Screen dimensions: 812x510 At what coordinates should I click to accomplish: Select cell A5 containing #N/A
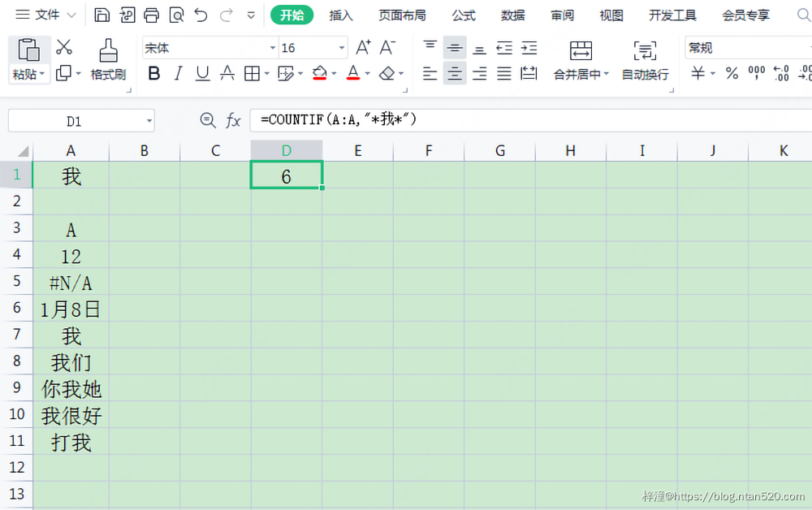[x=71, y=282]
